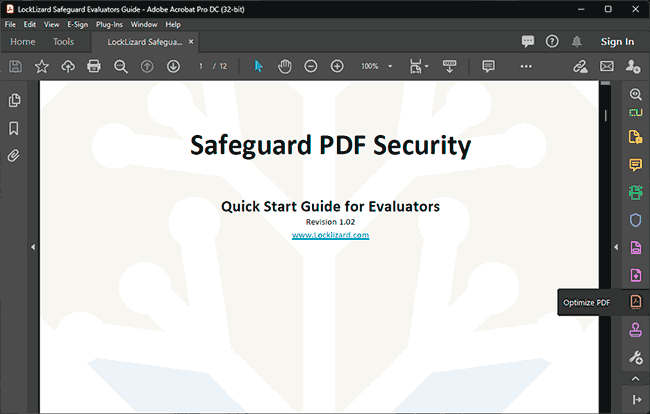
Task: Share a link to the file
Action: coord(580,66)
